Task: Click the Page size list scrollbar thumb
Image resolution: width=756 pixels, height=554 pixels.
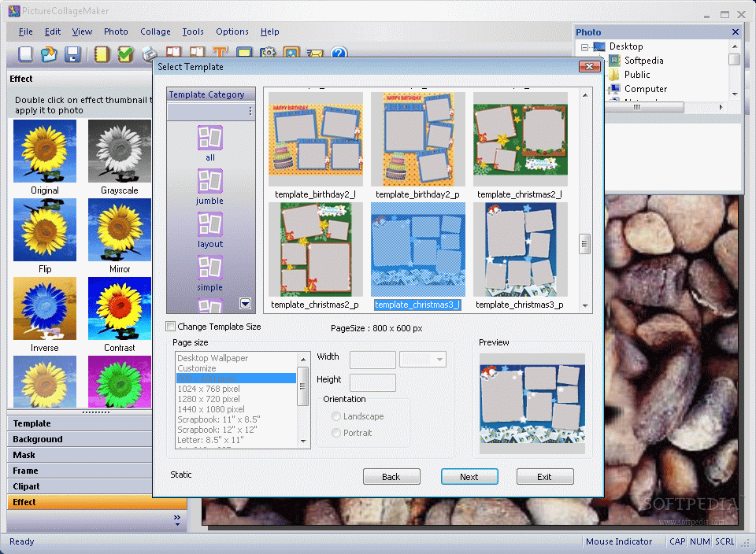Action: pos(303,386)
